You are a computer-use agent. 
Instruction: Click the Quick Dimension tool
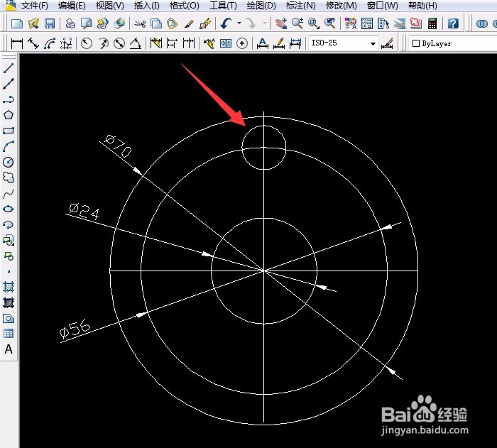coord(156,43)
